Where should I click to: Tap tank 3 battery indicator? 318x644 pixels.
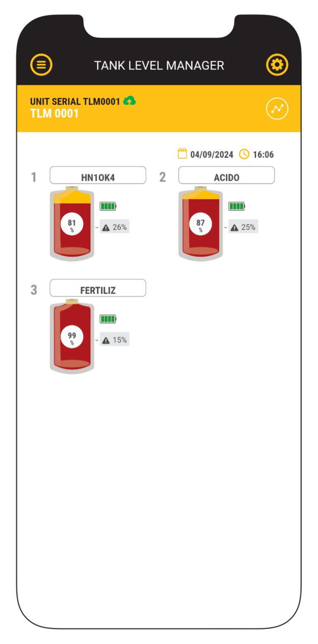tap(108, 319)
